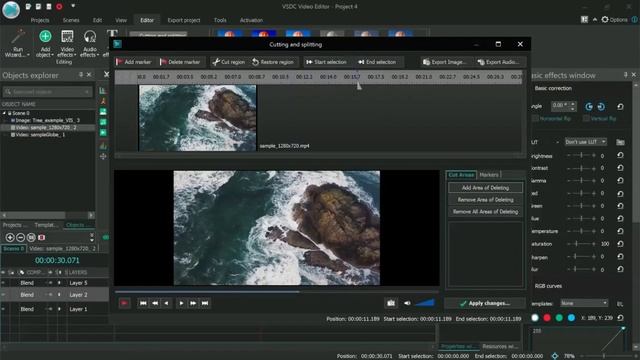The height and width of the screenshot is (360, 640).
Task: Open the Scenes menu
Action: 71,20
